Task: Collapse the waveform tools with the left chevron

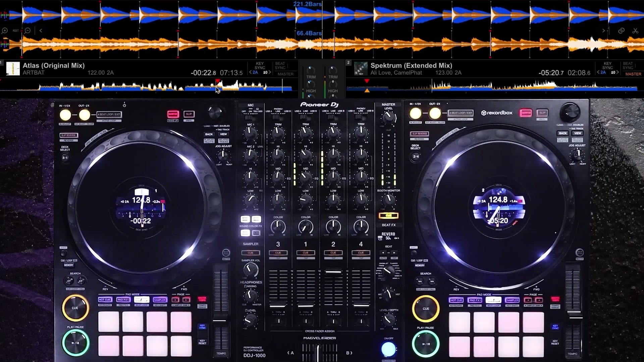Action: click(41, 31)
